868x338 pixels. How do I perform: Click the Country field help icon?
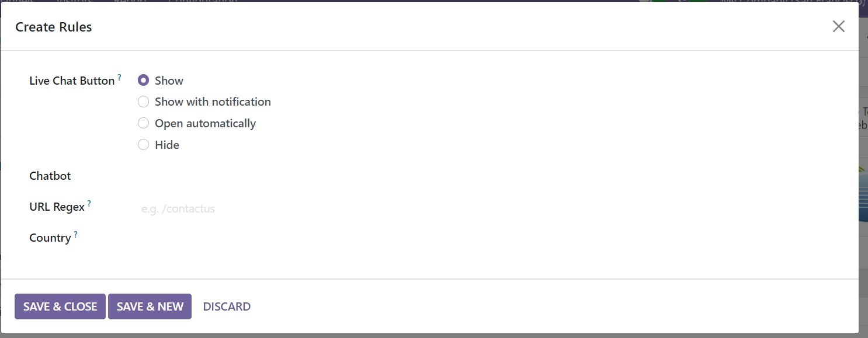(76, 234)
